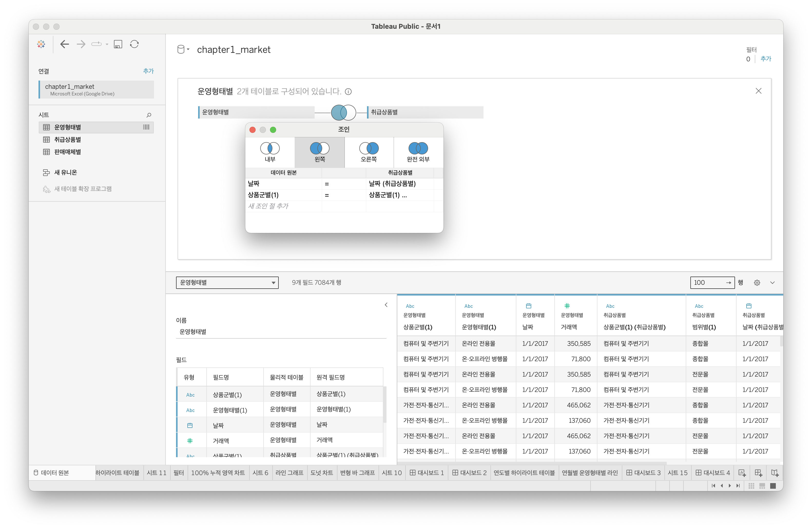Viewport: 812px width, 529px height.
Task: Click the info icon beside table count text
Action: pyautogui.click(x=348, y=91)
